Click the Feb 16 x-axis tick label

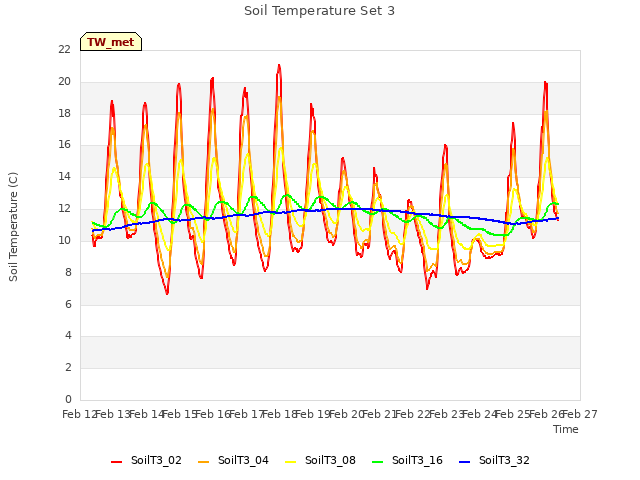(213, 414)
